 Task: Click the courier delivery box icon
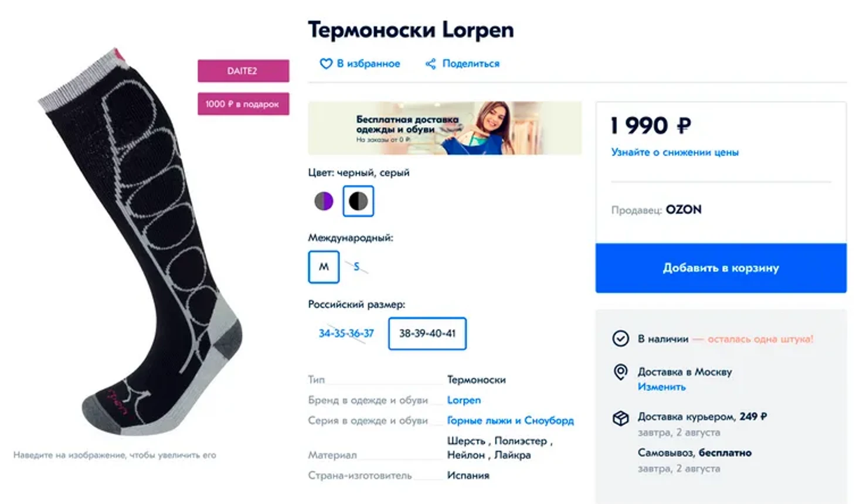click(x=621, y=418)
